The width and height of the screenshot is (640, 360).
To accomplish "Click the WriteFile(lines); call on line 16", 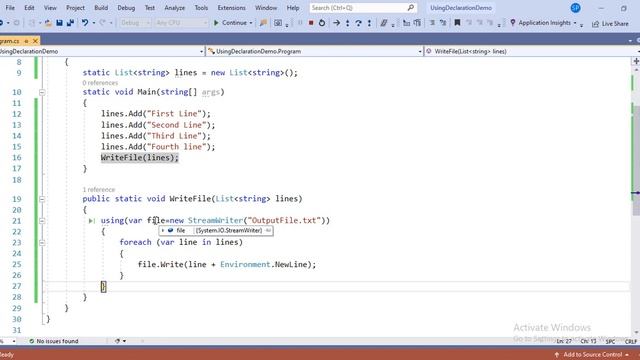I will pos(140,158).
